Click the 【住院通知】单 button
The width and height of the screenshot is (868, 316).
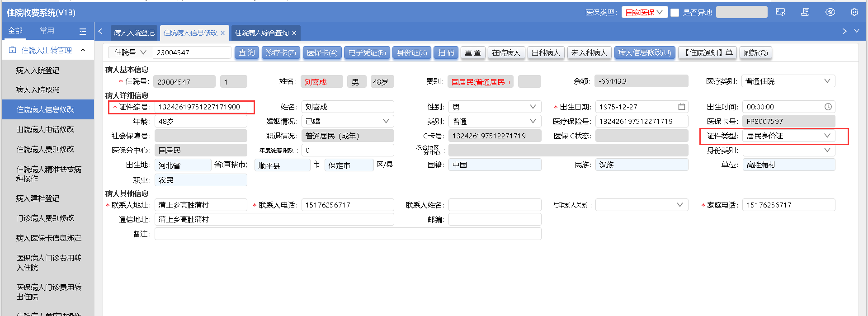pyautogui.click(x=708, y=53)
